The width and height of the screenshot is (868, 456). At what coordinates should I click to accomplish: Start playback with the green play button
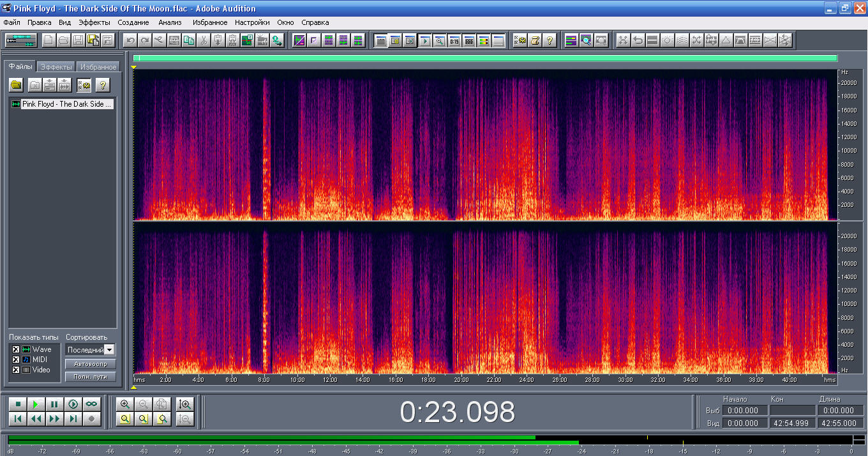pos(36,404)
